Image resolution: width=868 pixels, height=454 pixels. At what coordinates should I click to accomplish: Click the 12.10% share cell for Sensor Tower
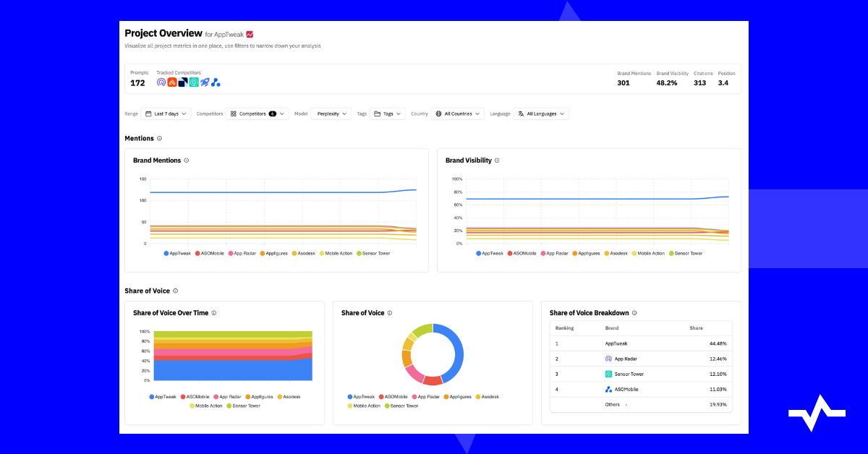[x=718, y=374]
